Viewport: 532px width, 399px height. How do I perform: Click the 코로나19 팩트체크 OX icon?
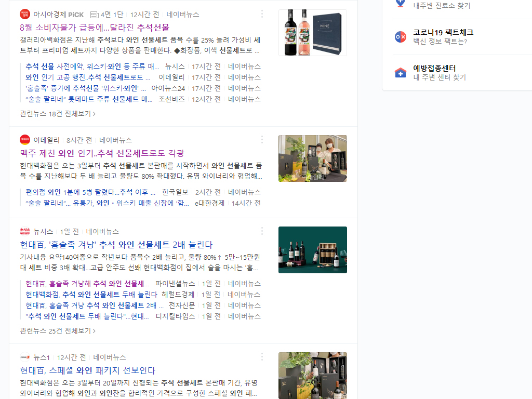point(401,37)
